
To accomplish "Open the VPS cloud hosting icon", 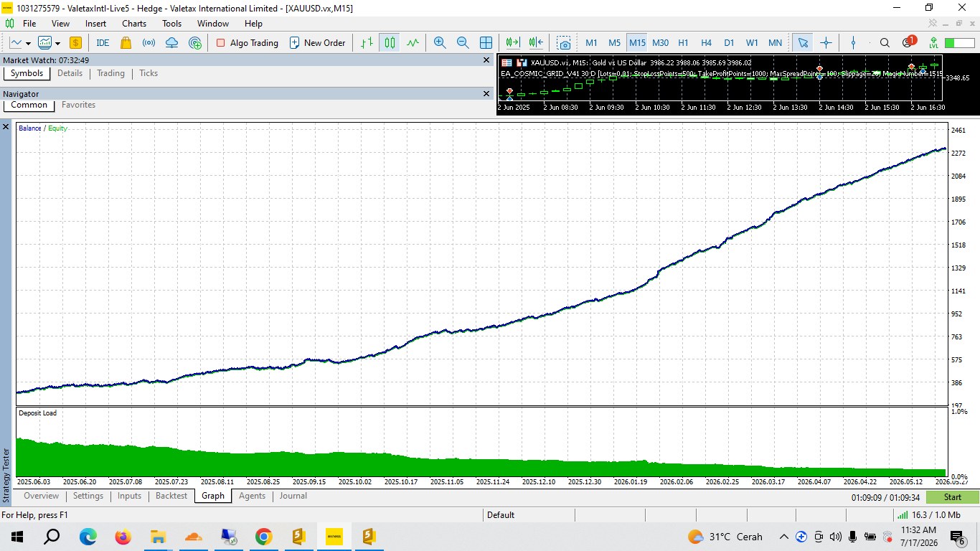I will pyautogui.click(x=172, y=43).
